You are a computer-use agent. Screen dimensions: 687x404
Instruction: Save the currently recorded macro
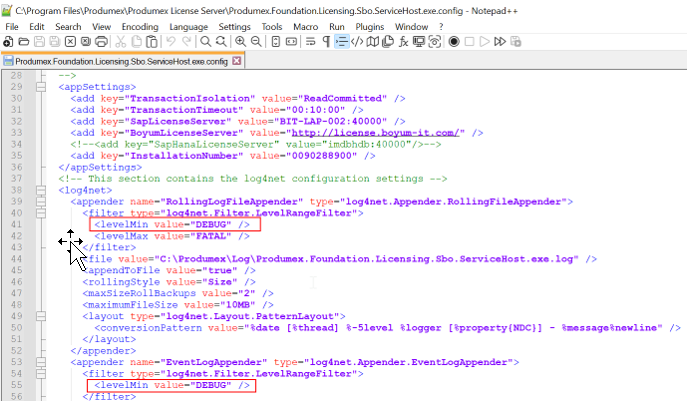(x=516, y=42)
